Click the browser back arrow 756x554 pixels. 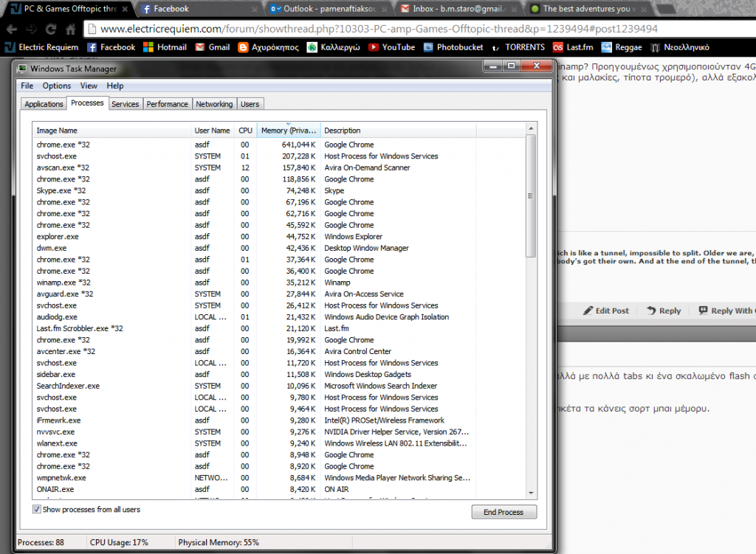(11, 30)
